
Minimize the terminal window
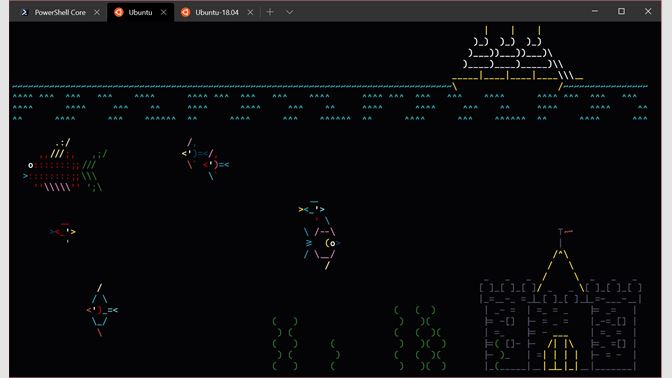595,12
